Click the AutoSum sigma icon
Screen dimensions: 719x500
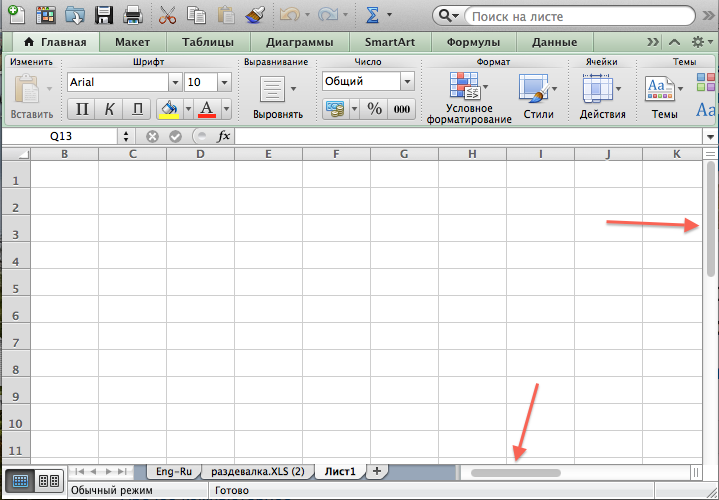pos(372,16)
